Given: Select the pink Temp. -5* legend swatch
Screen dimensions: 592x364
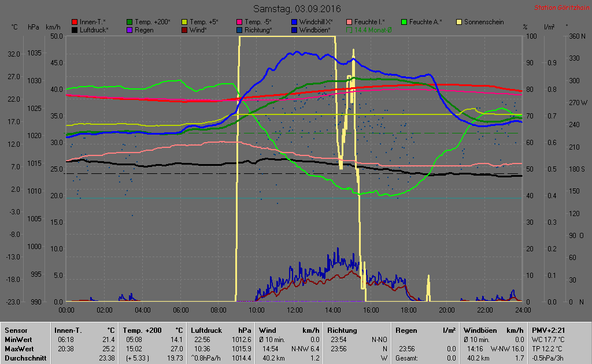Looking at the screenshot, I should point(239,23).
